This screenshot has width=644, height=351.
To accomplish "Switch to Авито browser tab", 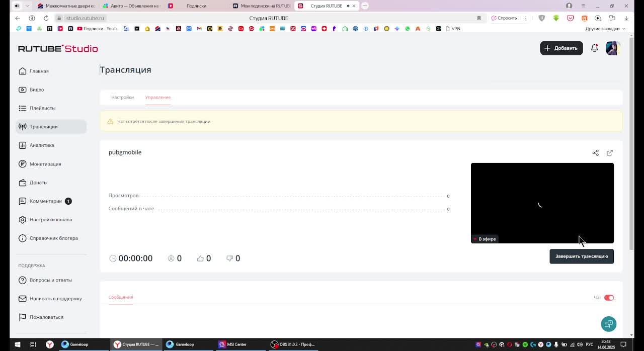I will click(x=131, y=6).
